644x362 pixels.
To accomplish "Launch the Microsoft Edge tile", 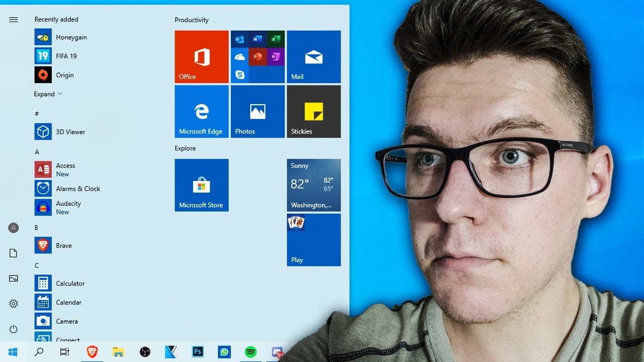I will (202, 112).
